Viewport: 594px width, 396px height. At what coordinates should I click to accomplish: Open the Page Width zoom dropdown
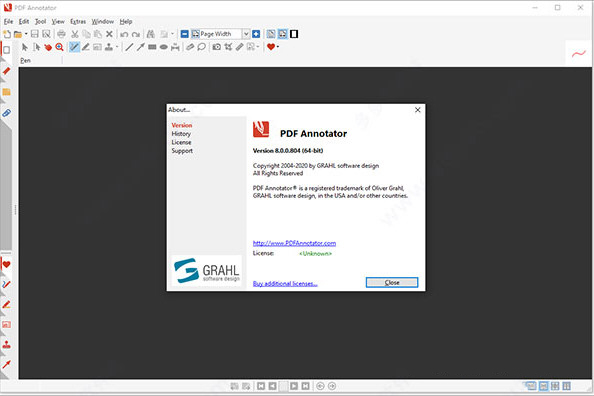(x=246, y=34)
